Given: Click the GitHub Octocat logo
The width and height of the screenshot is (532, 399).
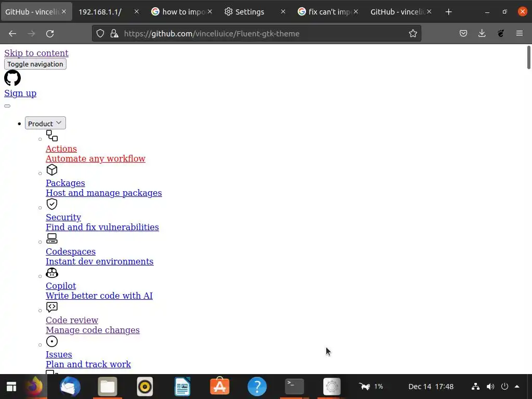Looking at the screenshot, I should (x=12, y=78).
